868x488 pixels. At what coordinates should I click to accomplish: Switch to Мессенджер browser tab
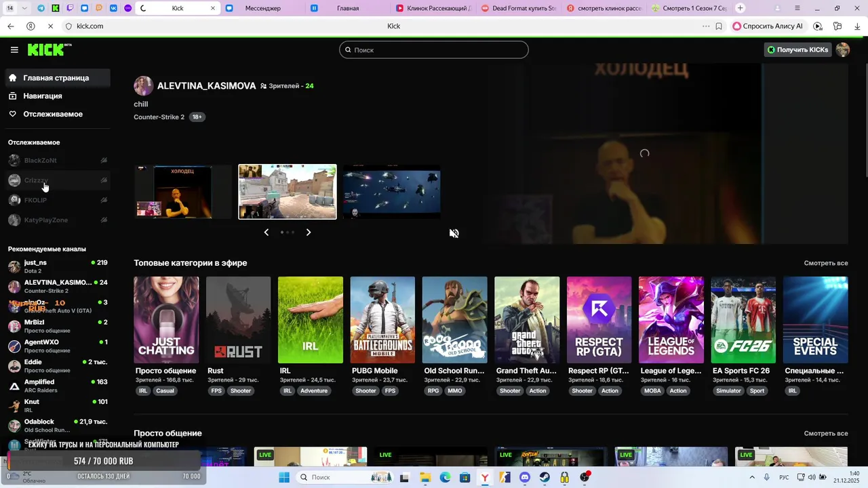point(262,8)
